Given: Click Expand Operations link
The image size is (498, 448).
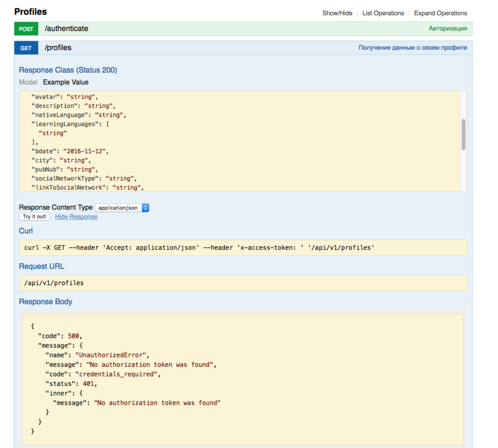Looking at the screenshot, I should pyautogui.click(x=440, y=13).
